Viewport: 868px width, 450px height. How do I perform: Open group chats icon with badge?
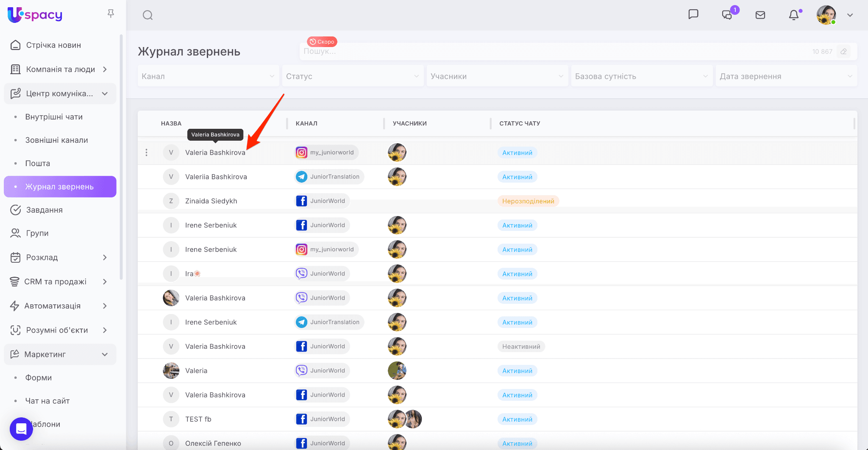pyautogui.click(x=727, y=15)
